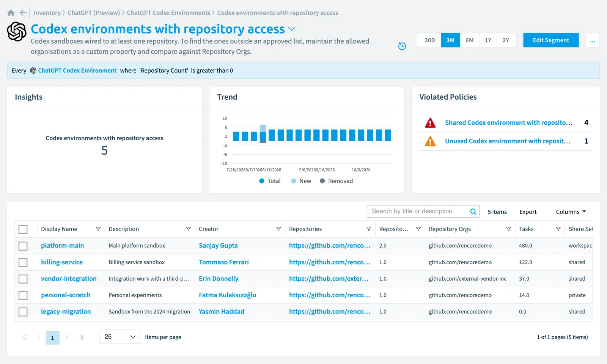Click the search magnifier icon
This screenshot has height=364, width=607.
tap(473, 212)
